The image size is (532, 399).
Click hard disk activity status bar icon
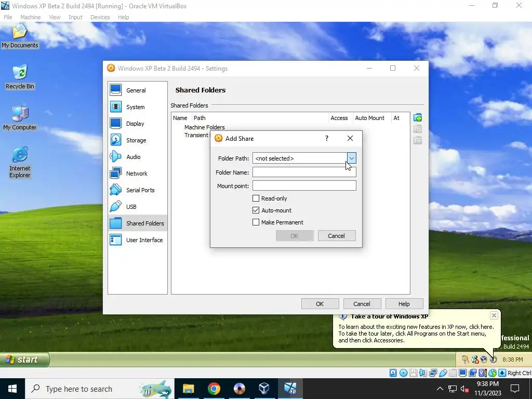393,373
